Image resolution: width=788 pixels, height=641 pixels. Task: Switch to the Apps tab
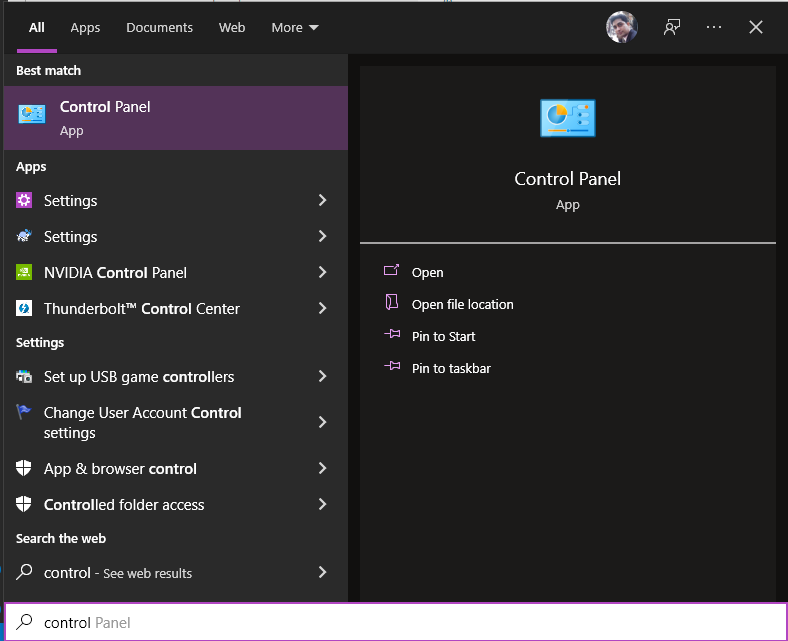[x=85, y=28]
